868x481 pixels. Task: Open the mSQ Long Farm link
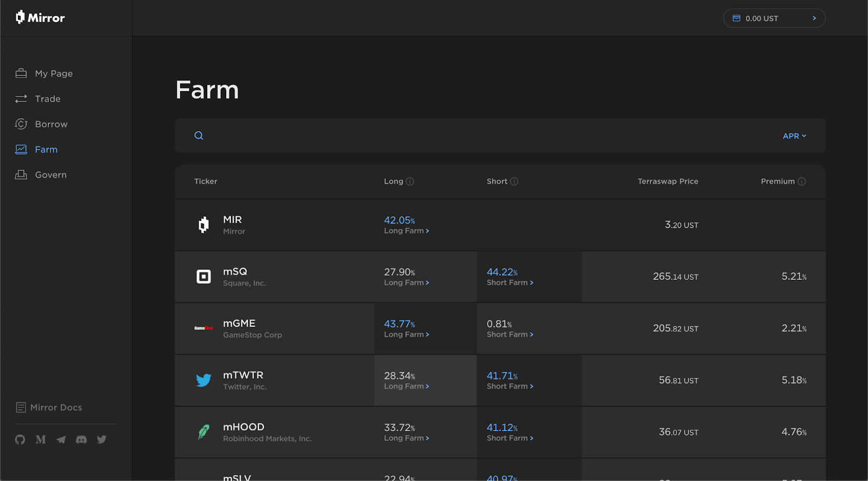(x=406, y=283)
